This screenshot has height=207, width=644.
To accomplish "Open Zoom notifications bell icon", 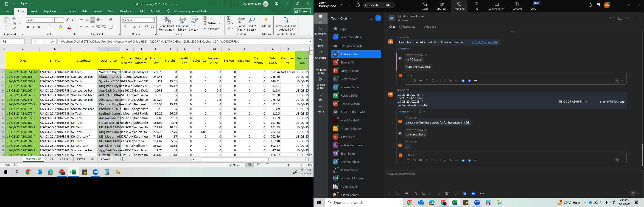I will point(590,5).
